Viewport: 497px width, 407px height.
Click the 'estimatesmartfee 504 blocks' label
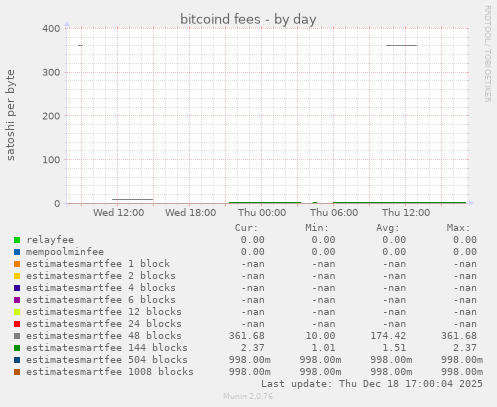[x=107, y=360]
